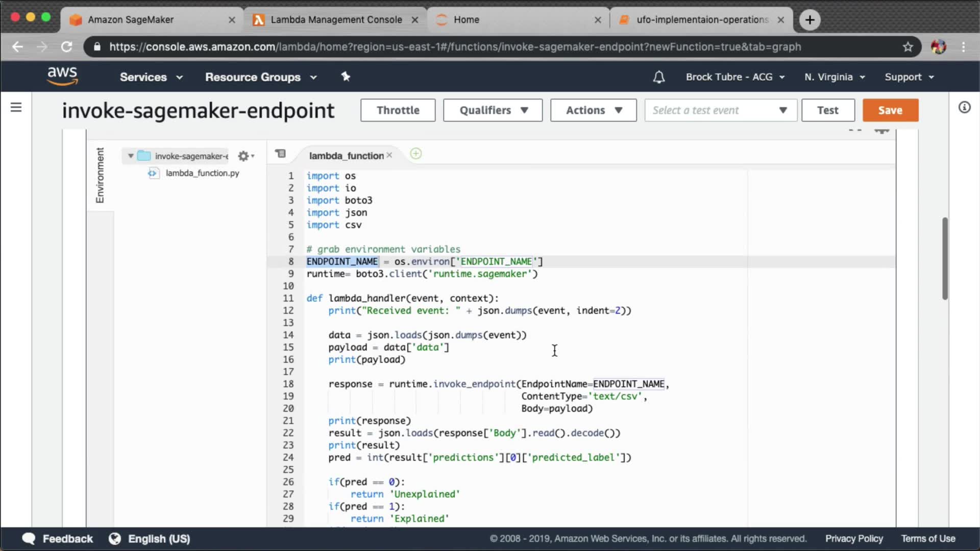Click the AWS logo home icon
The width and height of the screenshot is (980, 551).
point(62,76)
